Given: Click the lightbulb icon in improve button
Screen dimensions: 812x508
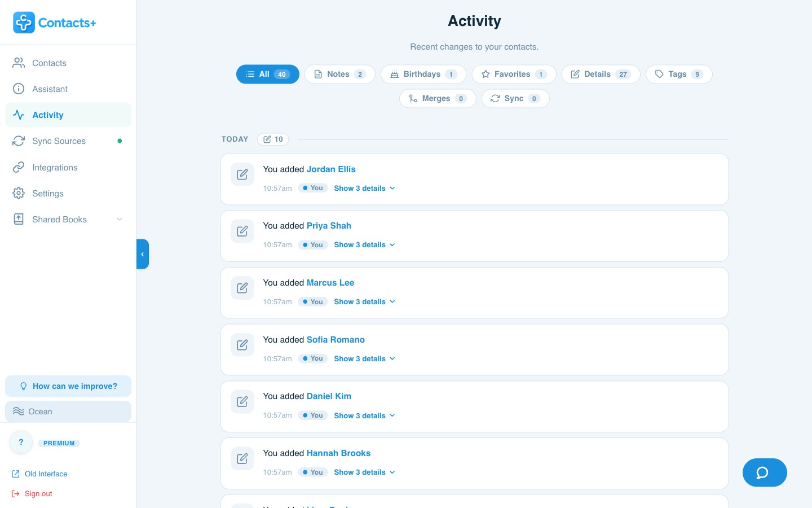Looking at the screenshot, I should [24, 386].
